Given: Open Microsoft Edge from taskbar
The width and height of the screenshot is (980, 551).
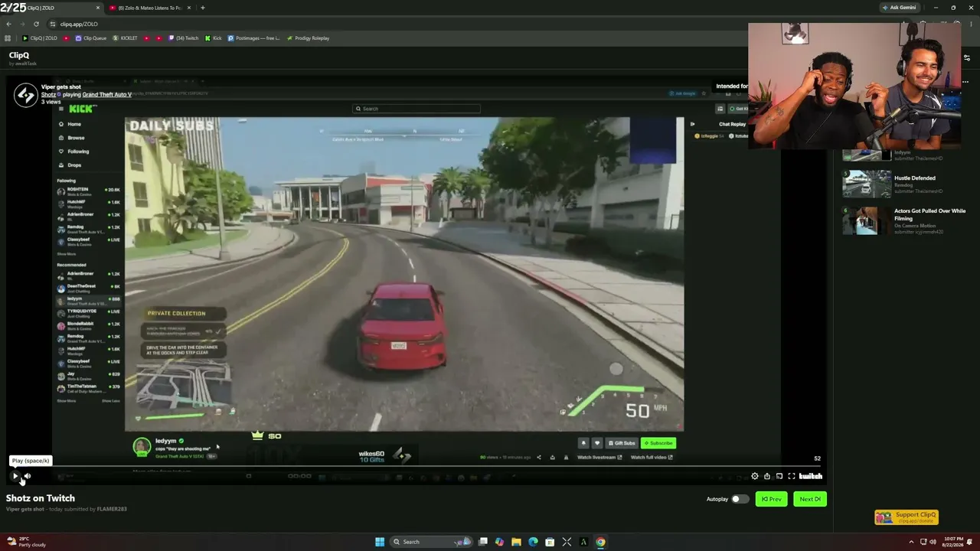Looking at the screenshot, I should pos(533,542).
